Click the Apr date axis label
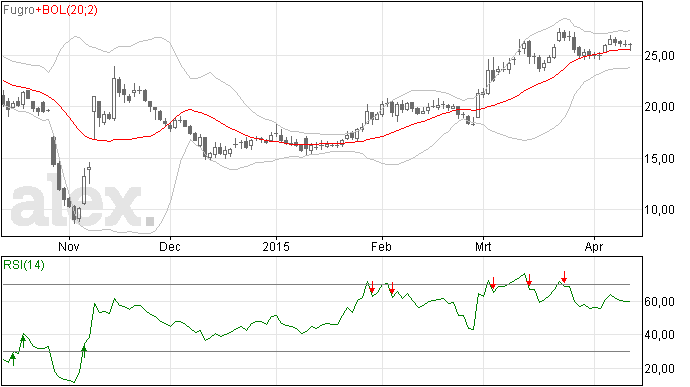690x387 pixels. (594, 247)
